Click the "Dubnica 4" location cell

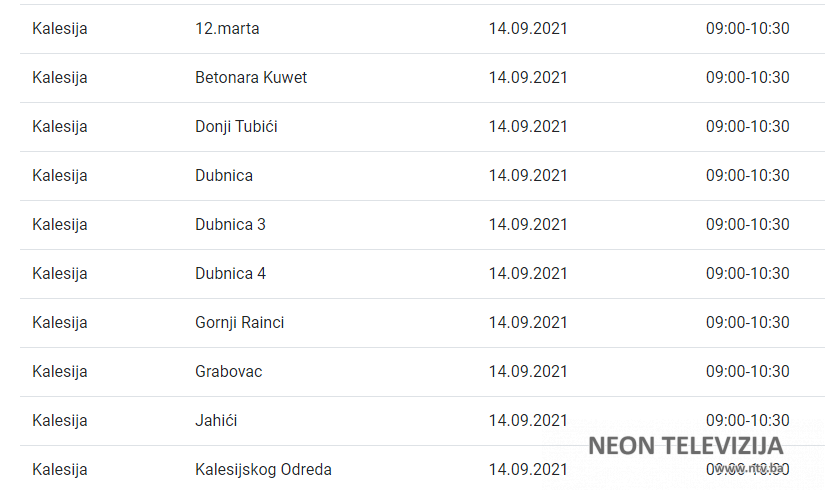(x=230, y=274)
